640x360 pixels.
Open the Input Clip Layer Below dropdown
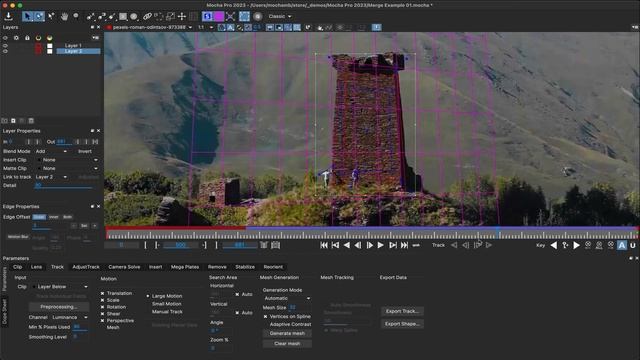pyautogui.click(x=61, y=287)
